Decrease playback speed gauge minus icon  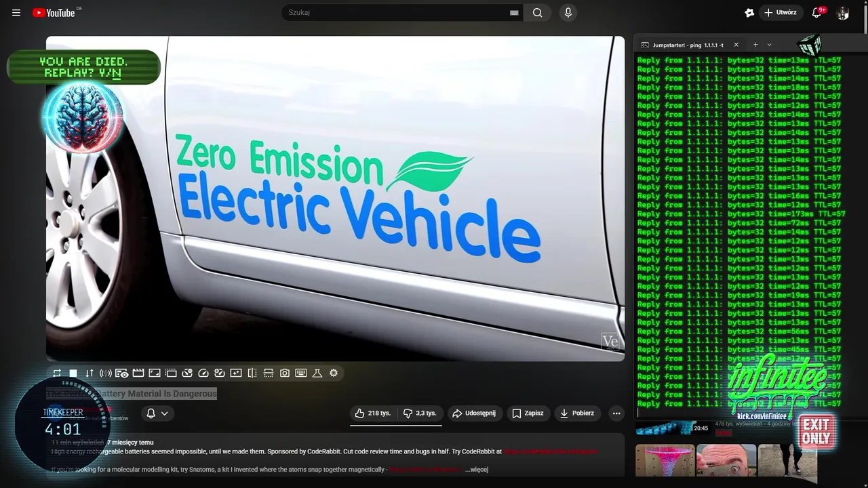tap(187, 373)
